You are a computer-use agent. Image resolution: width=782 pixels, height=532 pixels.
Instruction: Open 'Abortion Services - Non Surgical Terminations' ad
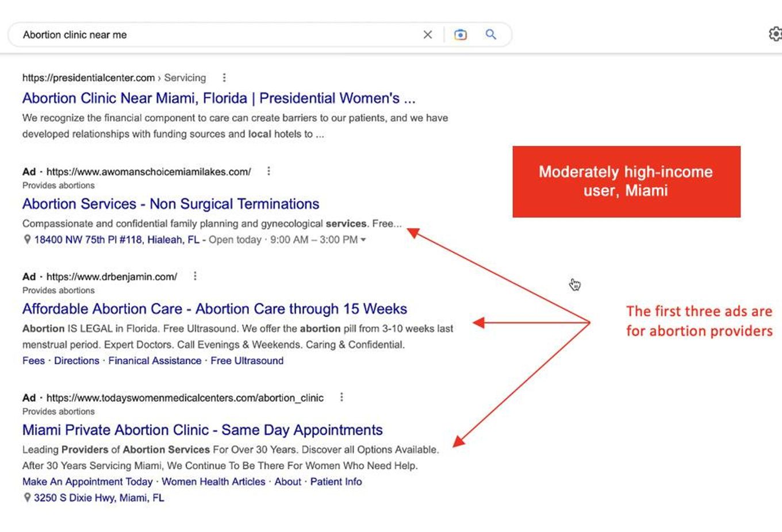click(171, 204)
